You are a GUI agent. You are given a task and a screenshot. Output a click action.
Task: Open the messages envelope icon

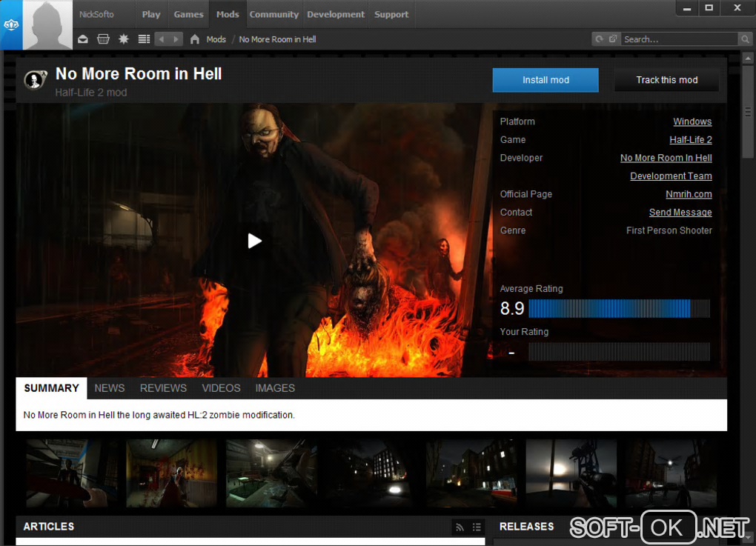tap(83, 39)
